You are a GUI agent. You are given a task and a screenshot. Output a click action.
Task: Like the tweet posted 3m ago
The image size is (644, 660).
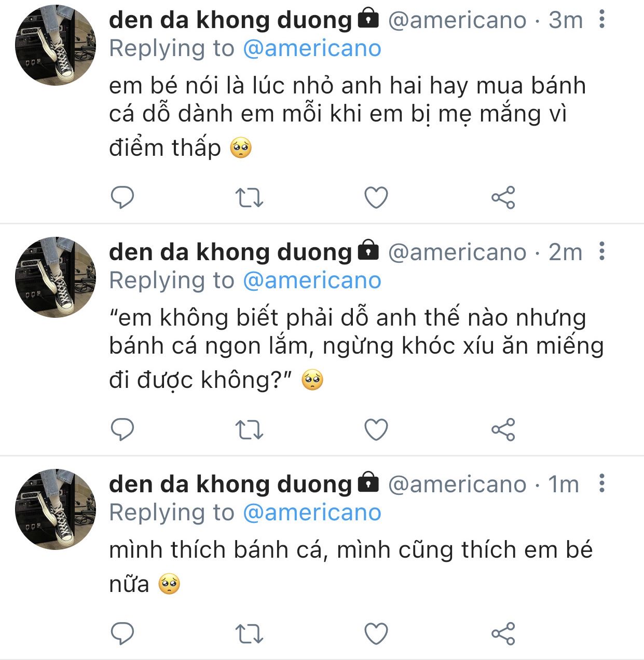[x=376, y=198]
